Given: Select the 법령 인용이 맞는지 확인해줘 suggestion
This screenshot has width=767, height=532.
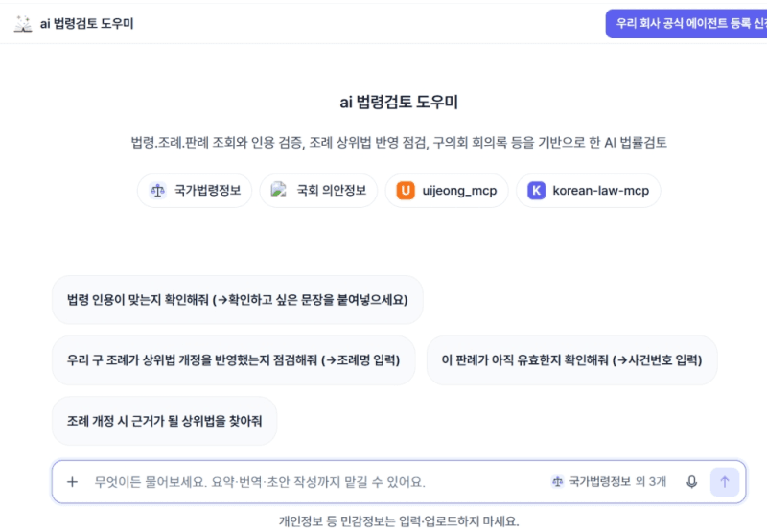Looking at the screenshot, I should pyautogui.click(x=237, y=300).
